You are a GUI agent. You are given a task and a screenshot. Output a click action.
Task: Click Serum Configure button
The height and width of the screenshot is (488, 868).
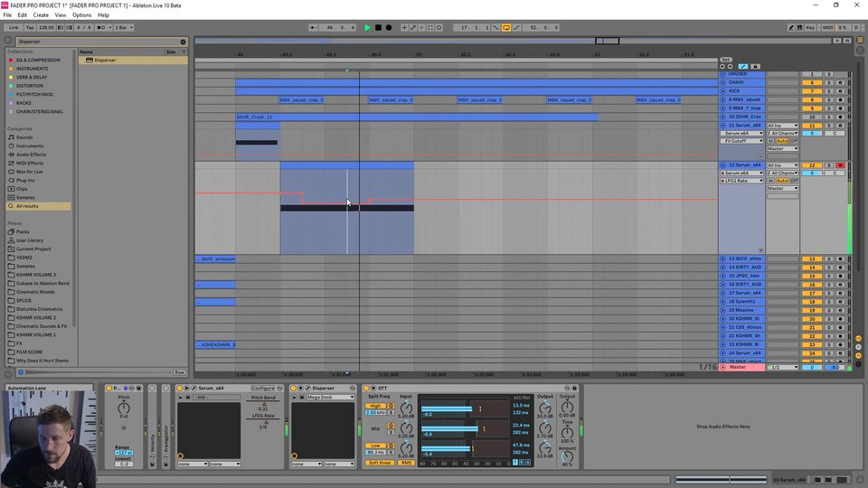[x=262, y=389]
